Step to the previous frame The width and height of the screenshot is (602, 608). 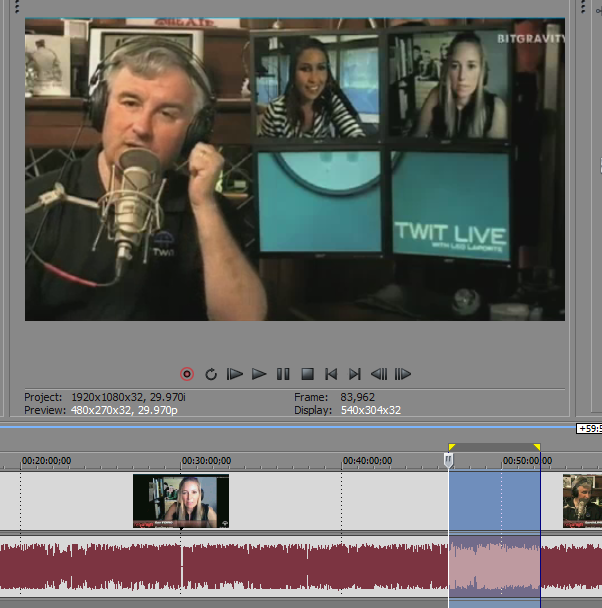(x=379, y=374)
